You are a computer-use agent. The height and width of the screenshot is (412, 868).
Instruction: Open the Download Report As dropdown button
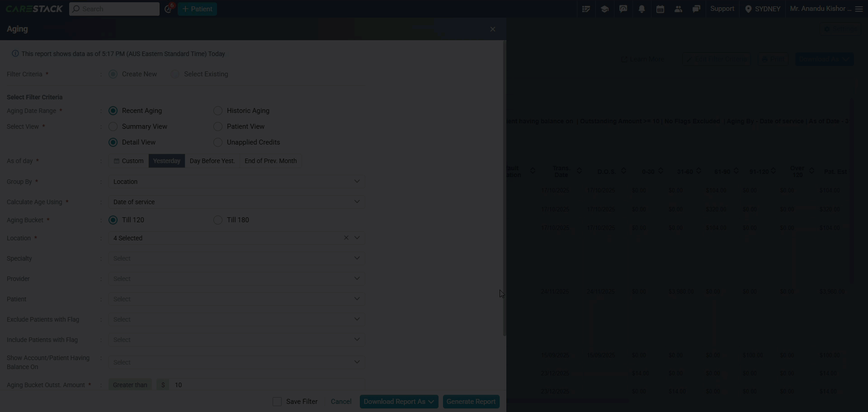point(399,402)
